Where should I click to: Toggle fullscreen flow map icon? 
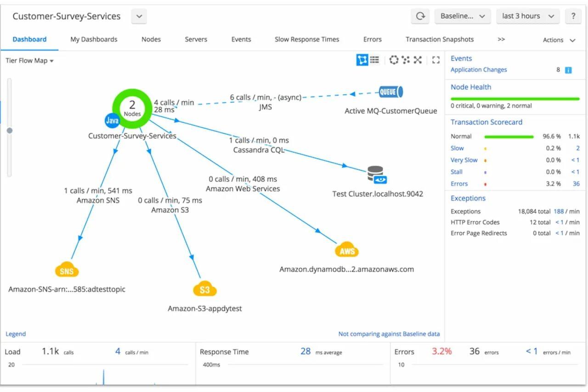tap(436, 60)
